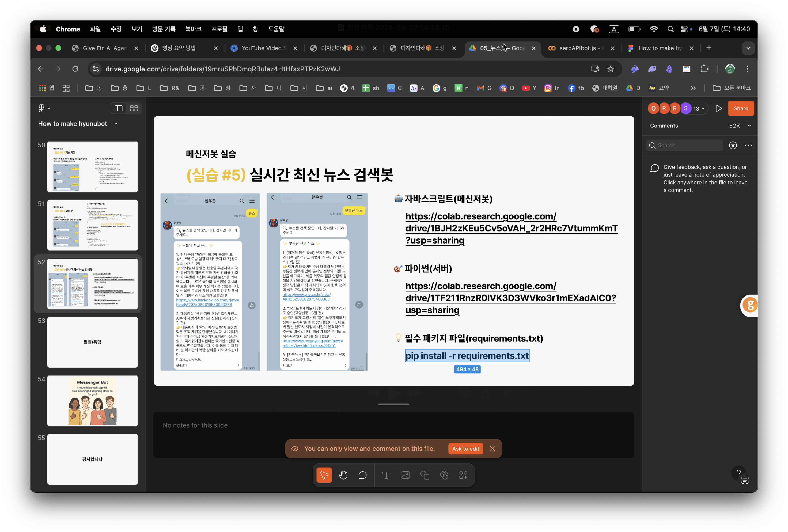Select the Hand tool in toolbar
This screenshot has width=788, height=532.
pyautogui.click(x=343, y=475)
